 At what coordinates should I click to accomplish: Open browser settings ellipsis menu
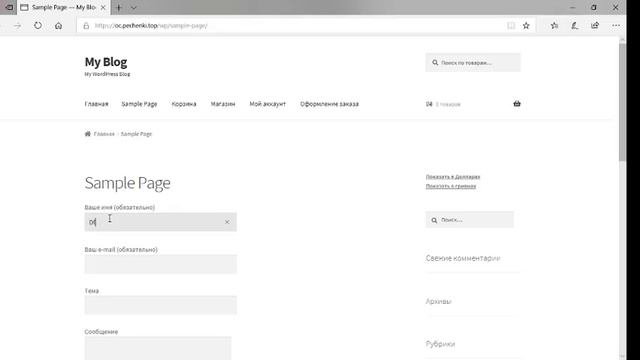tap(616, 26)
